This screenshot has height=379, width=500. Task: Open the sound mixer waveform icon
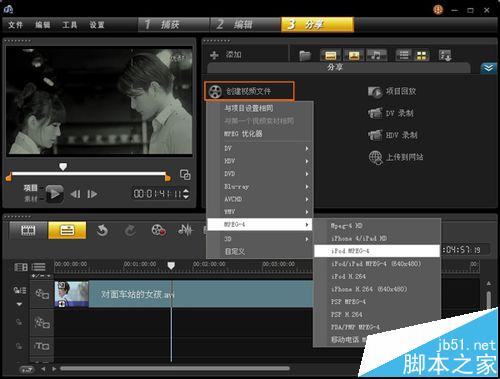185,230
